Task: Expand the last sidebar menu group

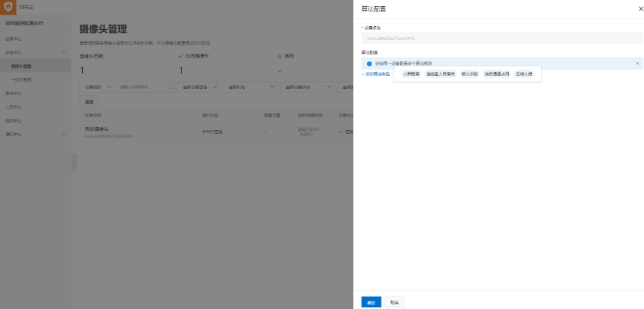Action: [63, 134]
